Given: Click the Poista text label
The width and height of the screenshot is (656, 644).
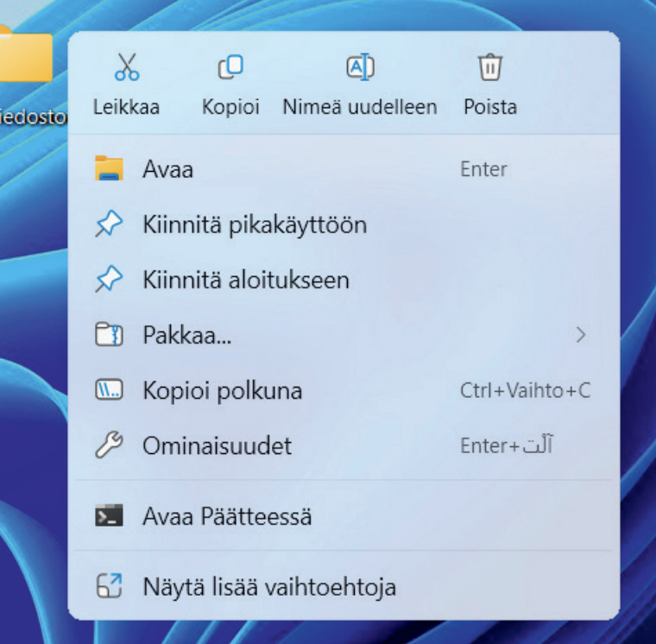Looking at the screenshot, I should pos(490,107).
